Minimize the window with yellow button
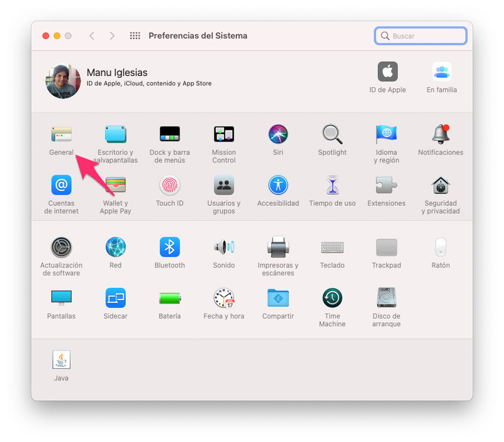504x442 pixels. pyautogui.click(x=57, y=36)
